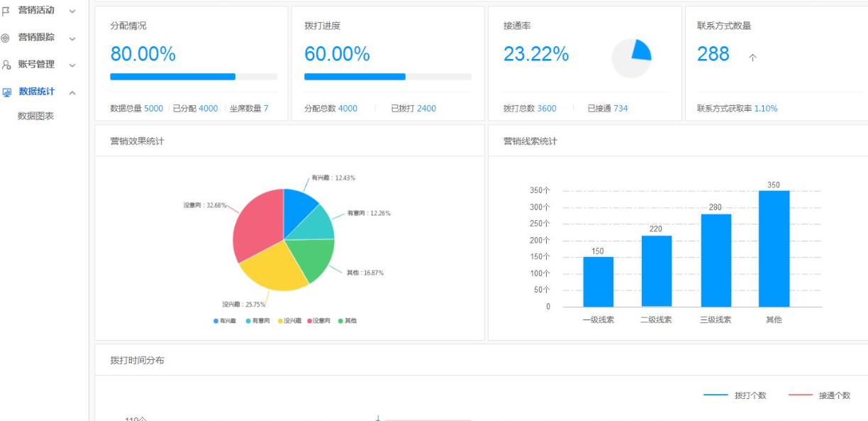868x421 pixels.
Task: Select the 营销跟踪 menu label
Action: click(36, 38)
